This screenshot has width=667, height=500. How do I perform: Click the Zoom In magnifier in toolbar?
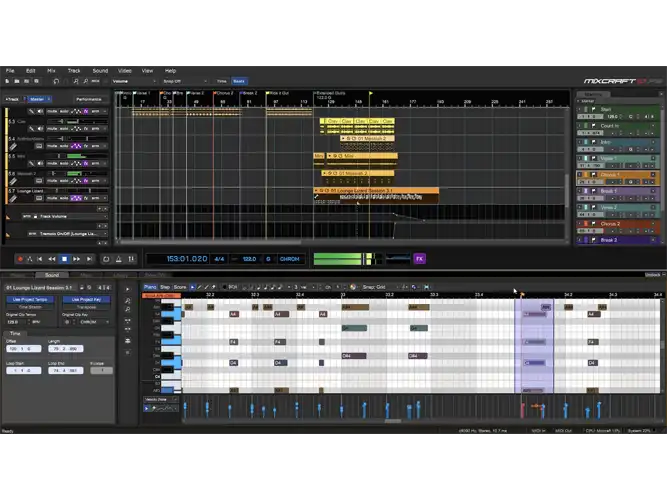pyautogui.click(x=76, y=81)
